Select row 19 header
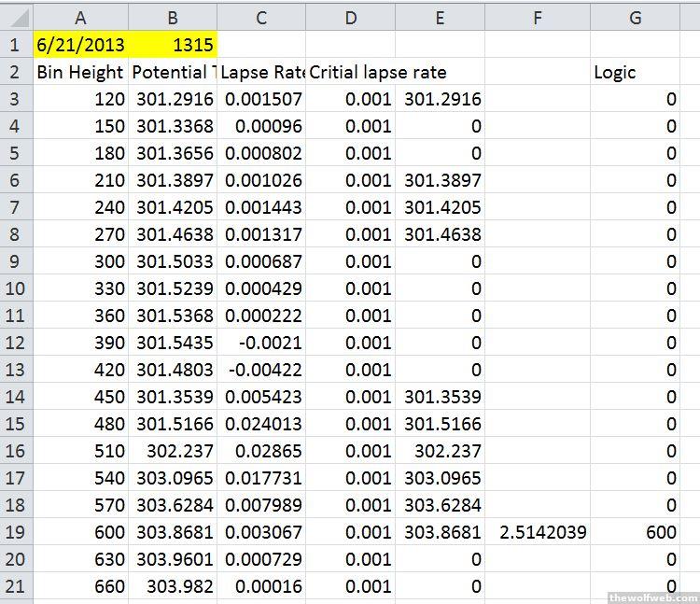This screenshot has width=700, height=604. point(16,532)
